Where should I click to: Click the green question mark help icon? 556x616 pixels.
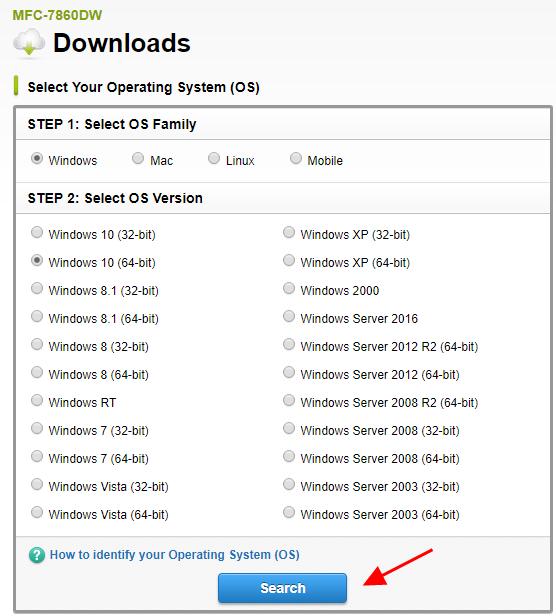[x=37, y=555]
